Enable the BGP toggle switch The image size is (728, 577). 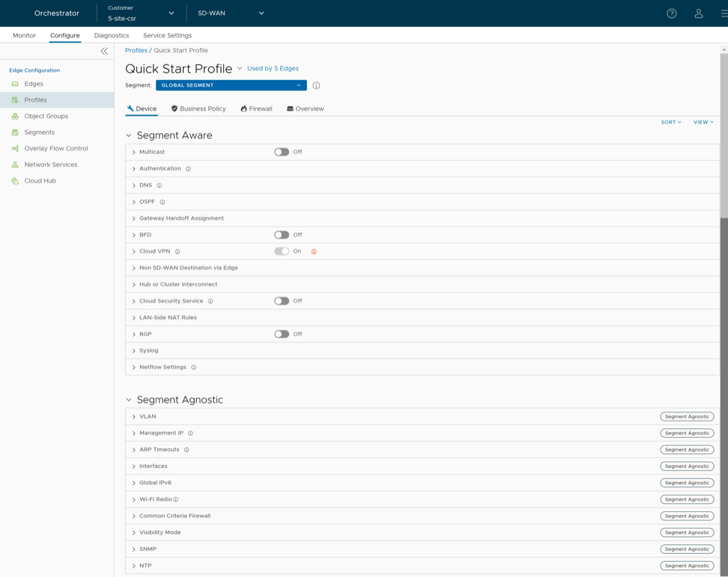(282, 334)
